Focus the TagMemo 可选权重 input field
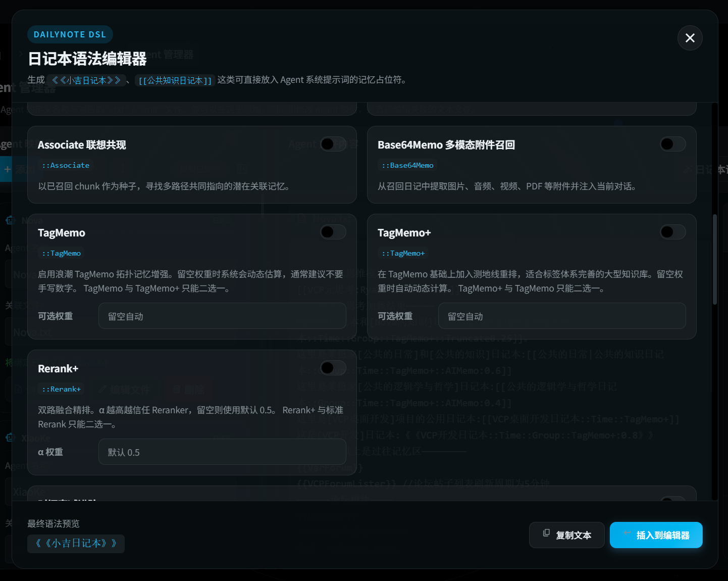The height and width of the screenshot is (581, 728). (x=222, y=316)
